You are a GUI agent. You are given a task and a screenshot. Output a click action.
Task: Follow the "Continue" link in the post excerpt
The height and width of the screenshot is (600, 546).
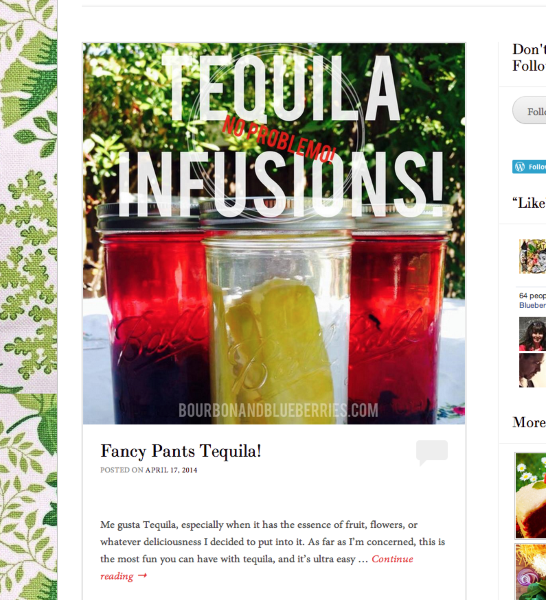click(392, 559)
